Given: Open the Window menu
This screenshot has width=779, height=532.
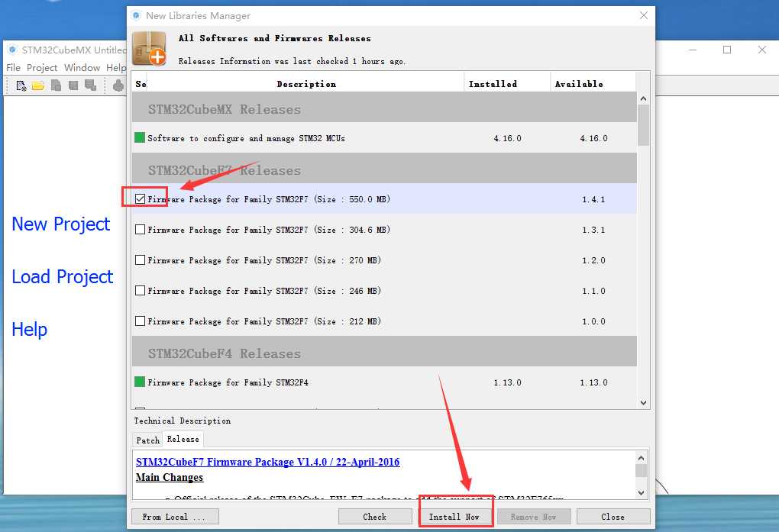Looking at the screenshot, I should click(82, 68).
